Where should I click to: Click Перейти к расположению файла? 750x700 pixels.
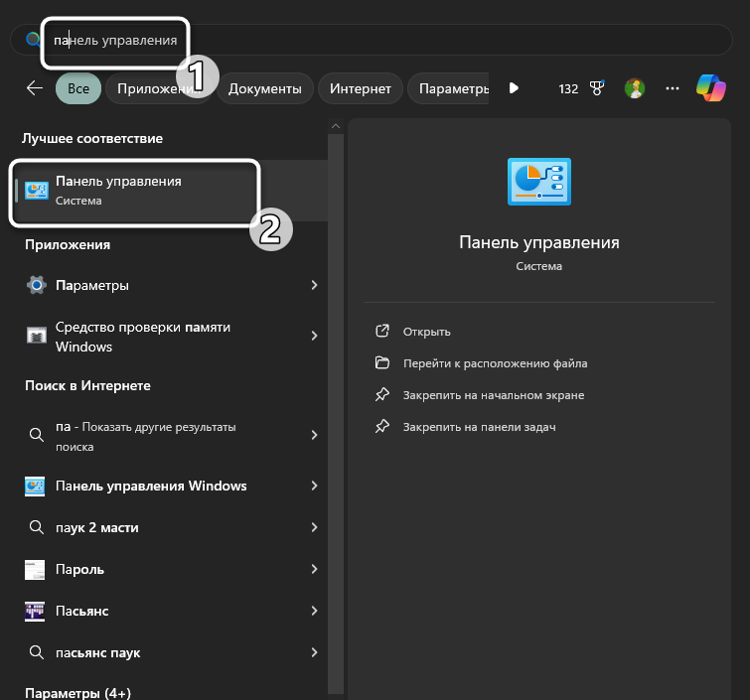(495, 363)
